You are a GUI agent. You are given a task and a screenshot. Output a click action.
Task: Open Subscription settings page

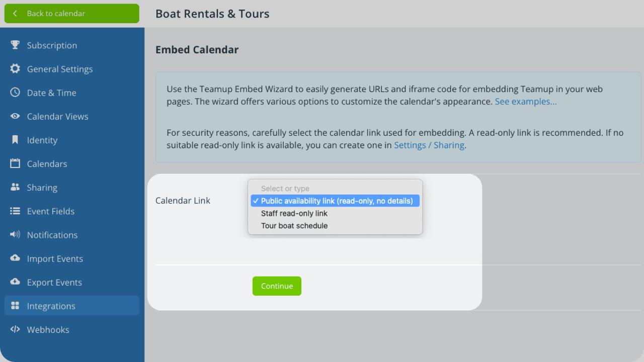(x=72, y=45)
